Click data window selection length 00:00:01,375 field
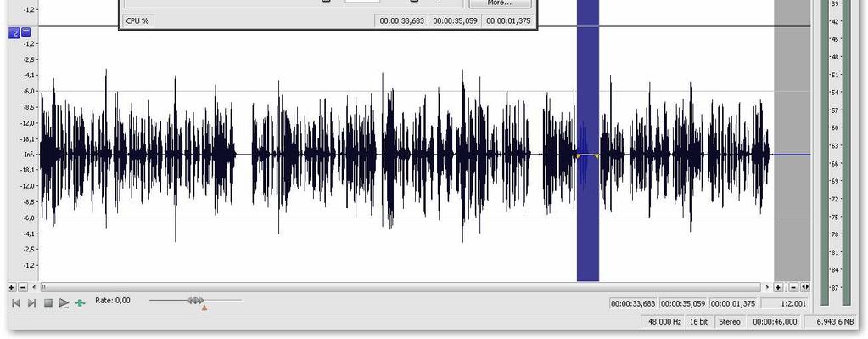 click(x=733, y=303)
